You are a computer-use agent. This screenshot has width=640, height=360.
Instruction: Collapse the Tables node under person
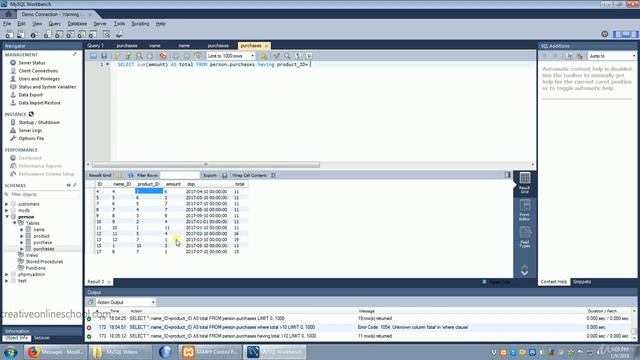pos(14,223)
